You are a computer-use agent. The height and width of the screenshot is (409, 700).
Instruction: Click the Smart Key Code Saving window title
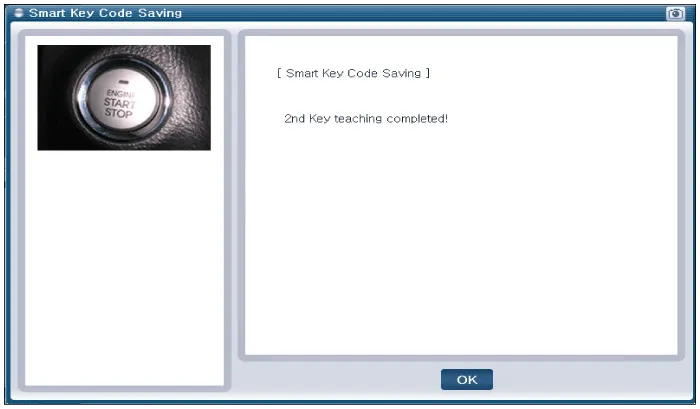[x=105, y=13]
